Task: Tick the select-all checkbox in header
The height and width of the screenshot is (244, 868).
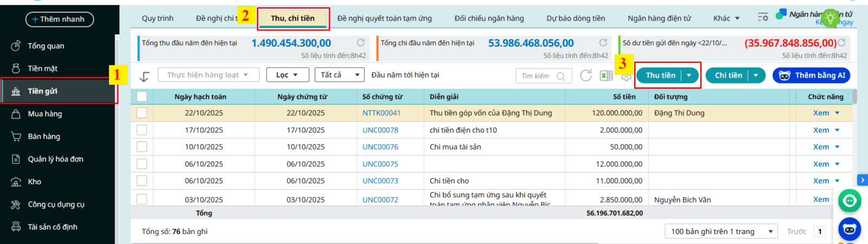Action: pyautogui.click(x=142, y=97)
